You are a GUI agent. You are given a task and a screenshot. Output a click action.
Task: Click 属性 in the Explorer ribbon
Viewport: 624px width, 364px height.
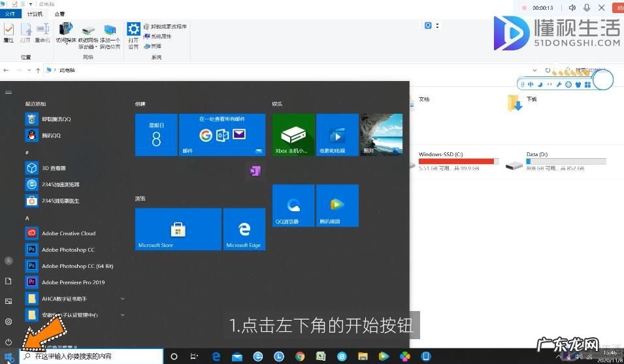[x=8, y=33]
